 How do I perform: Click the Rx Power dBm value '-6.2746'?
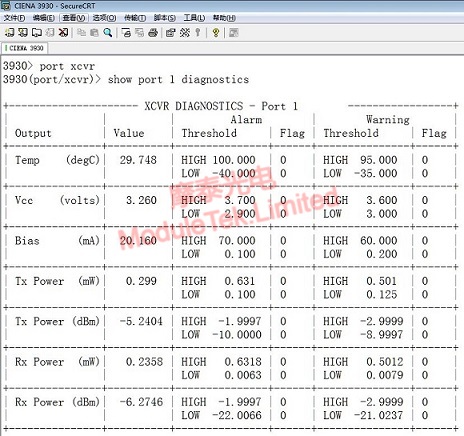[141, 402]
